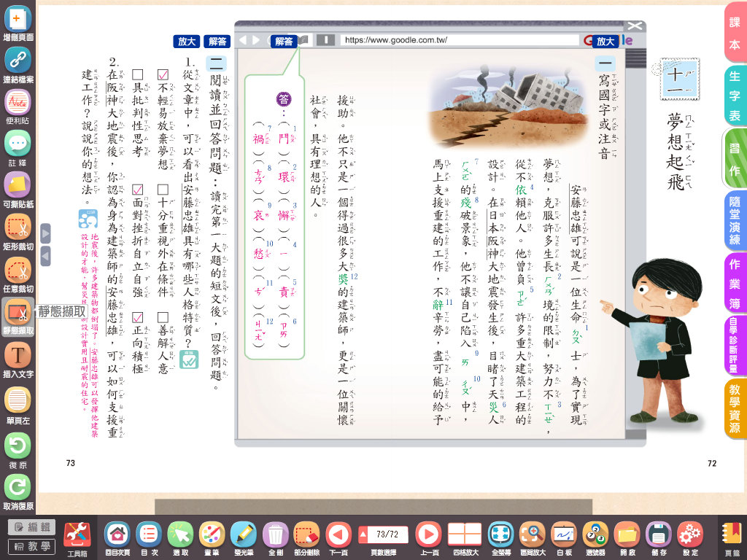Open the 作業簿 homework book tab
The width and height of the screenshot is (747, 560).
point(735,284)
